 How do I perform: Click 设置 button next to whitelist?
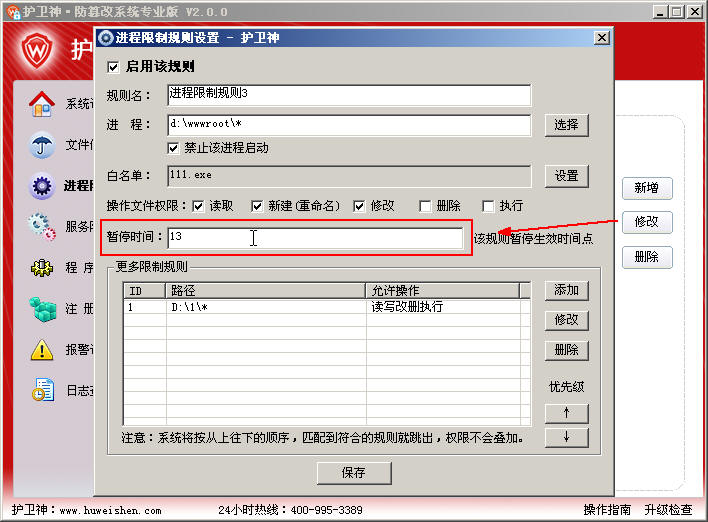pos(567,176)
